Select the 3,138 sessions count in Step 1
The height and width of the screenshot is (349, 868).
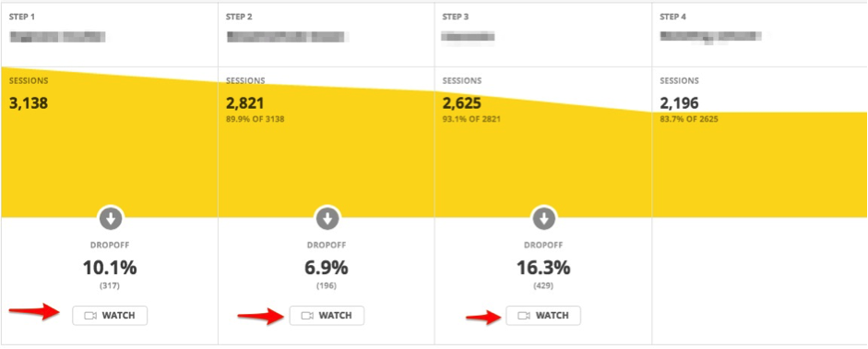point(29,103)
